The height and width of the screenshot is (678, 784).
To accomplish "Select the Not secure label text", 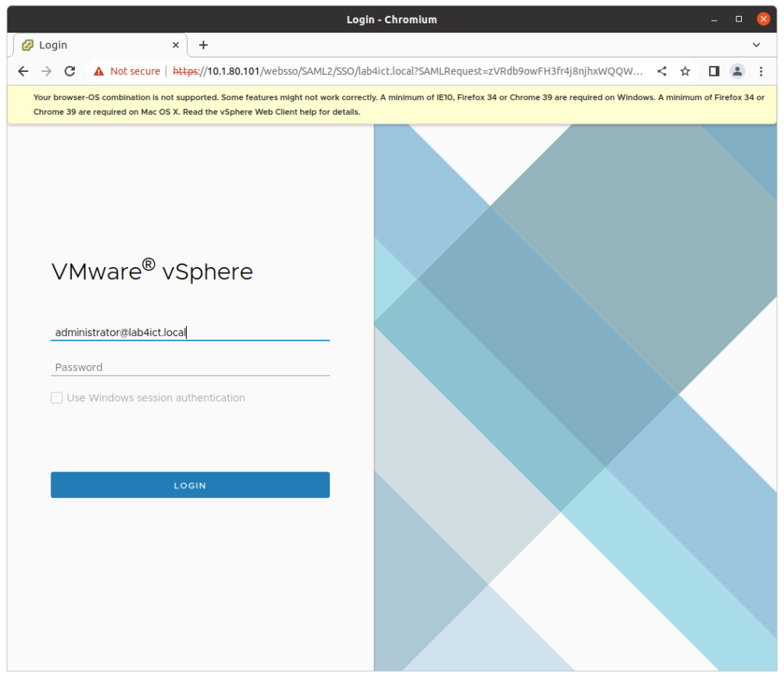I will click(135, 70).
